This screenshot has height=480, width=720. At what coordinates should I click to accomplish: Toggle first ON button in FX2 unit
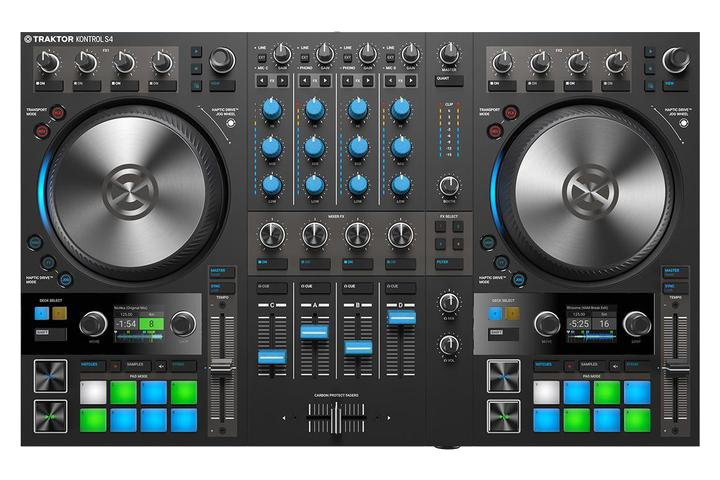[502, 85]
